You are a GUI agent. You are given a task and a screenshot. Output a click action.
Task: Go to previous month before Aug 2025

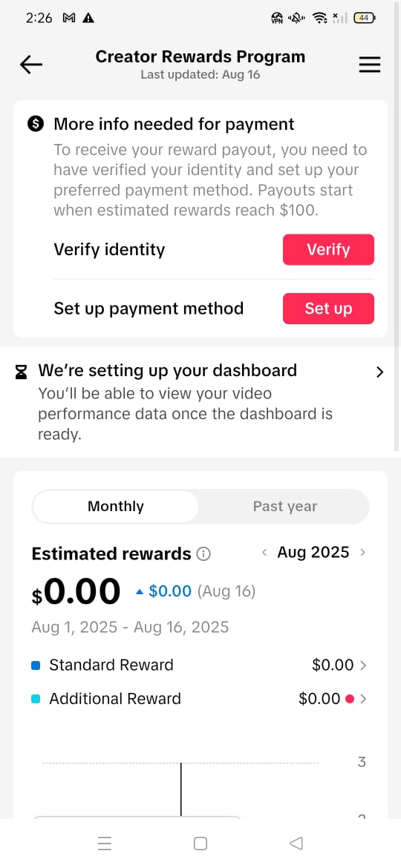click(x=264, y=553)
